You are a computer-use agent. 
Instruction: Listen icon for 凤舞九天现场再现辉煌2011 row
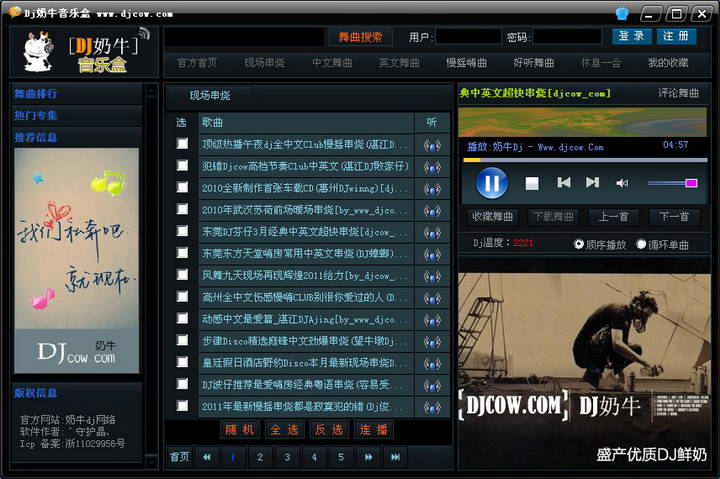(x=432, y=276)
